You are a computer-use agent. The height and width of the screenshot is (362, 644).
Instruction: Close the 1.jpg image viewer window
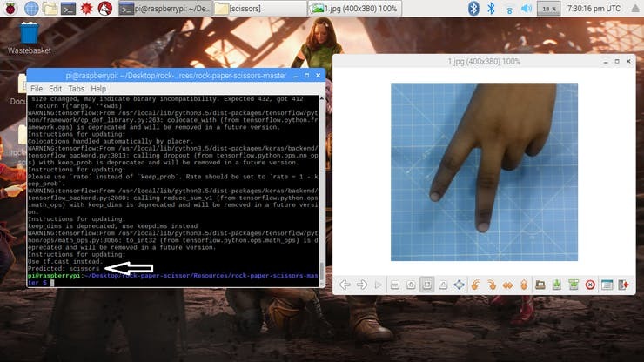[x=628, y=61]
